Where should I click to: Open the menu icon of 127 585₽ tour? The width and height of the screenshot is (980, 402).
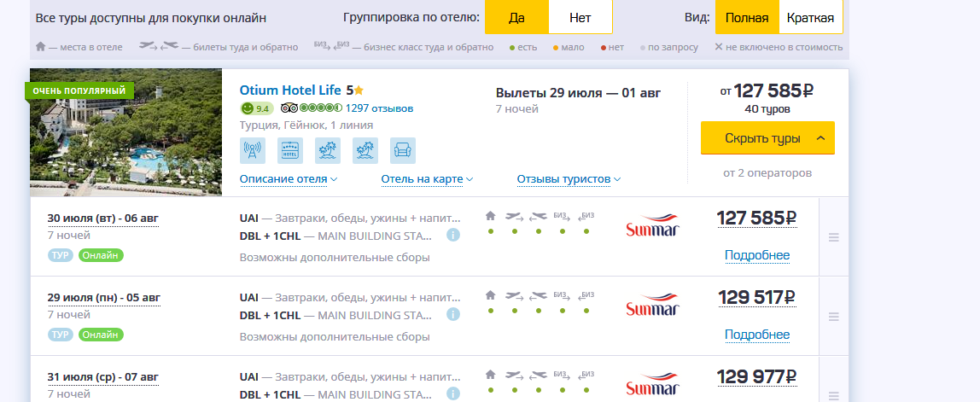click(x=833, y=237)
